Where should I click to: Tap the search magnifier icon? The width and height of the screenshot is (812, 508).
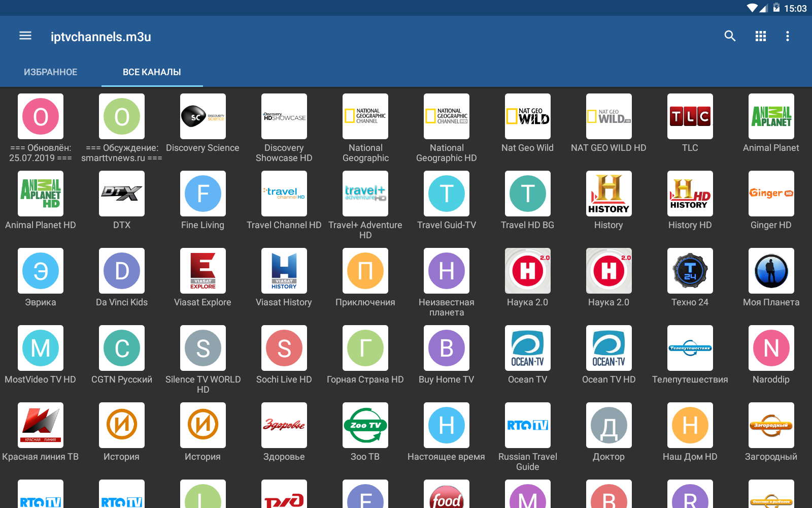tap(730, 36)
